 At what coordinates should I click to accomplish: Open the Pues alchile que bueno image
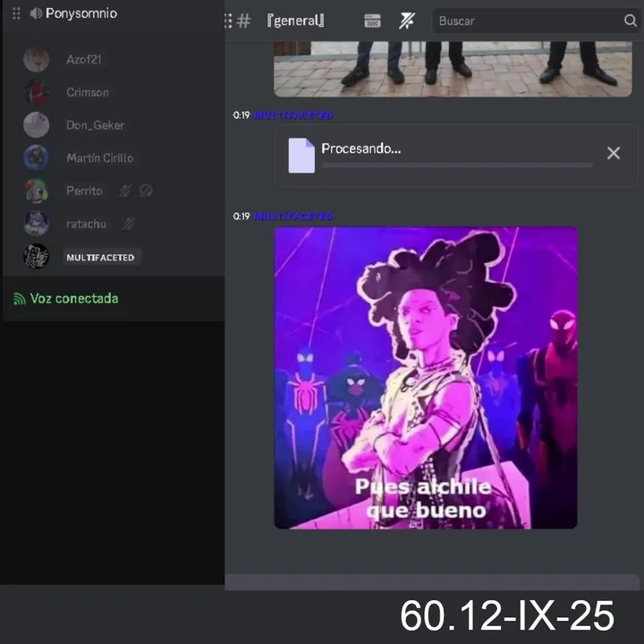pos(426,377)
